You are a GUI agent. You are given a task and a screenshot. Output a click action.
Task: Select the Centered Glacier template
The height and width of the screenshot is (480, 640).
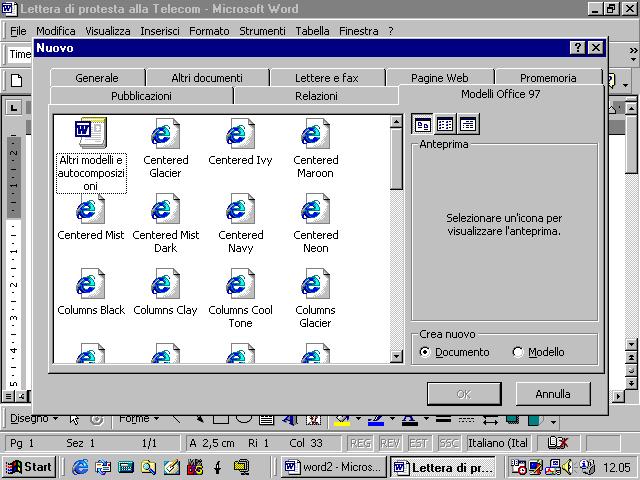click(165, 149)
